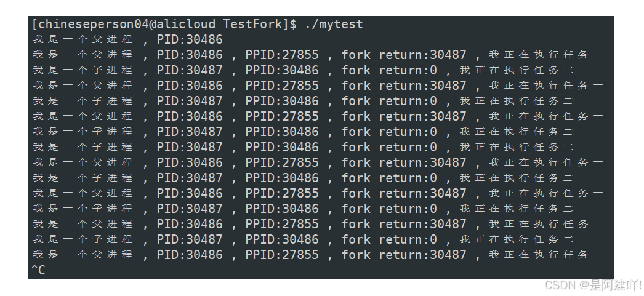Click the ./mytest command text
The height and width of the screenshot is (296, 644).
334,25
